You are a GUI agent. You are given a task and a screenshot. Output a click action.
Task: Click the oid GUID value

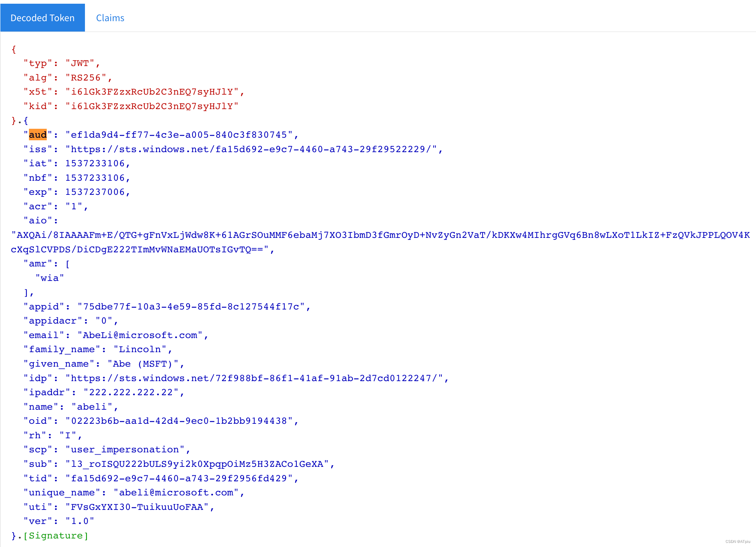pyautogui.click(x=179, y=421)
